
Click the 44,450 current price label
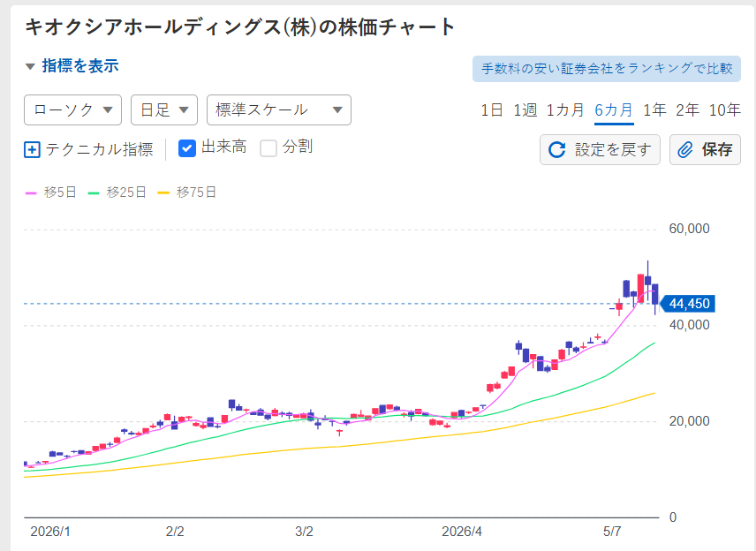tap(688, 304)
